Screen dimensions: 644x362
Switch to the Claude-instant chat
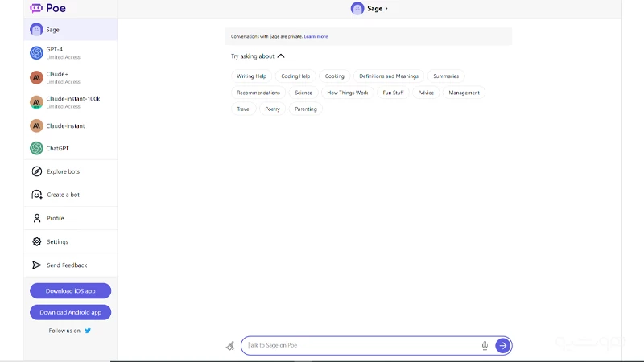[x=71, y=125]
